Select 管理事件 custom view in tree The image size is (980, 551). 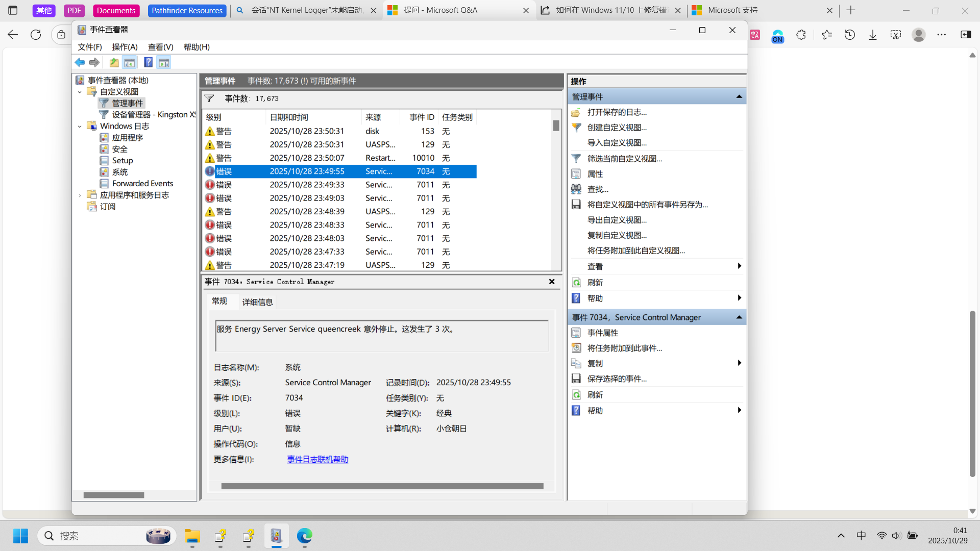coord(127,103)
